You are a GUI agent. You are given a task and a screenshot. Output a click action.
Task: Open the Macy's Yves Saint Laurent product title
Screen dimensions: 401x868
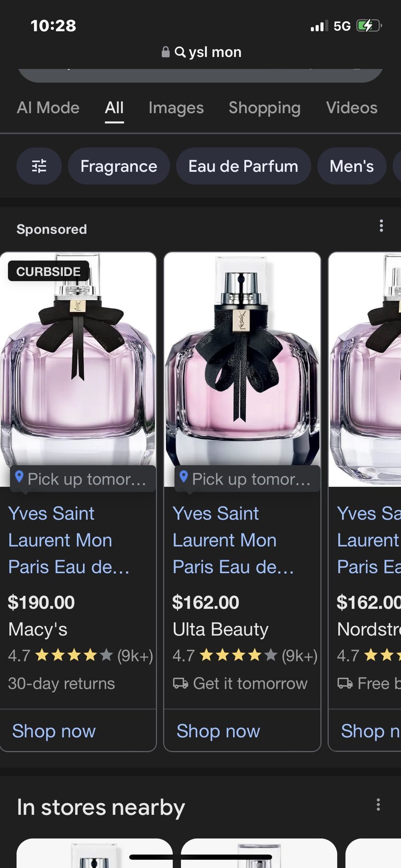tap(69, 540)
